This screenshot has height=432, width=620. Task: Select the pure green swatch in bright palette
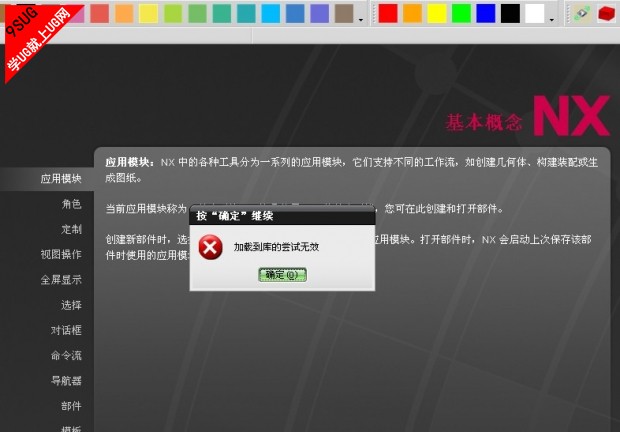pos(461,13)
